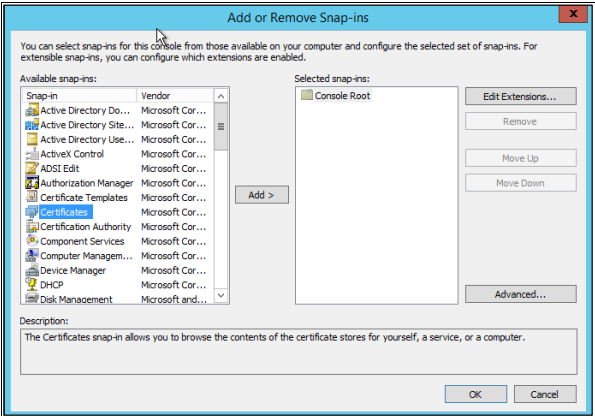
Task: Click the Disk Management vendor 'Microsoft and...'
Action: click(174, 299)
